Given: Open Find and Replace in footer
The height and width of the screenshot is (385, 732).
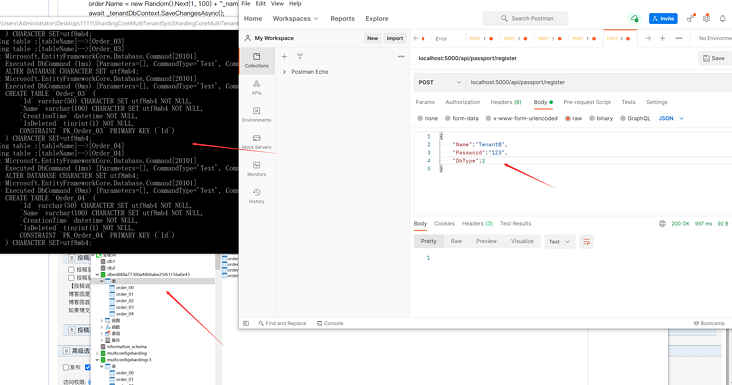Looking at the screenshot, I should point(282,323).
